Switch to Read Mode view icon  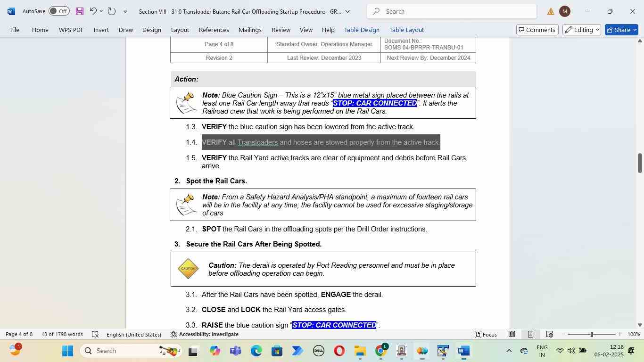click(x=512, y=334)
